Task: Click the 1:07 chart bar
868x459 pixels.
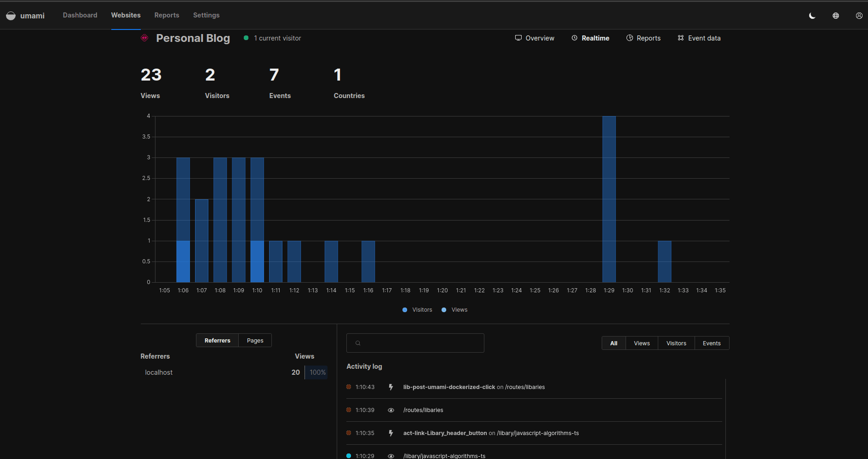Action: (x=201, y=241)
